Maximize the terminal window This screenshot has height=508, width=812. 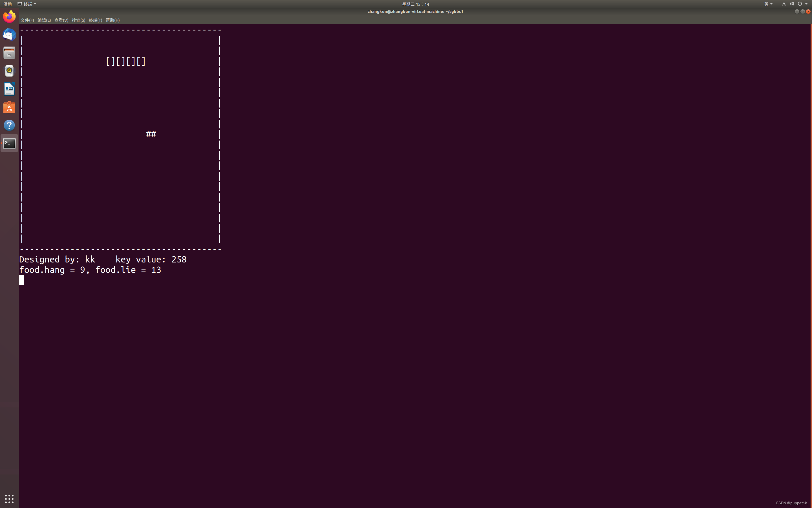(803, 11)
